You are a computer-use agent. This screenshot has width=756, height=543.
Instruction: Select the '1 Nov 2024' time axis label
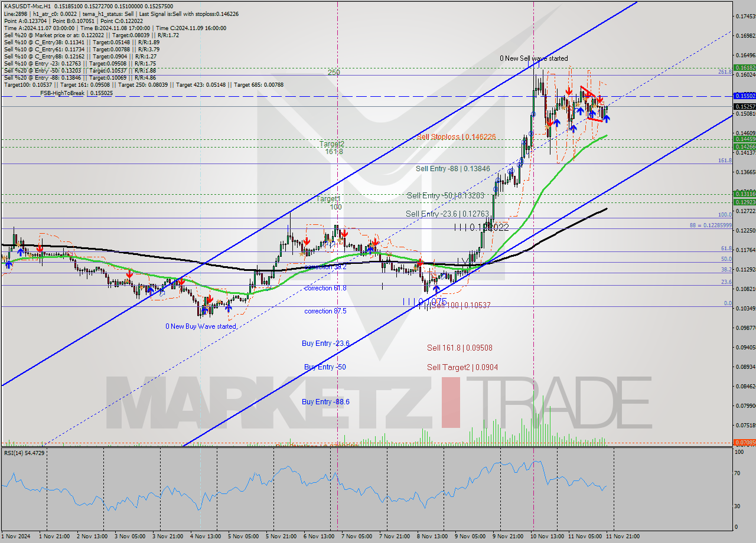[x=15, y=536]
